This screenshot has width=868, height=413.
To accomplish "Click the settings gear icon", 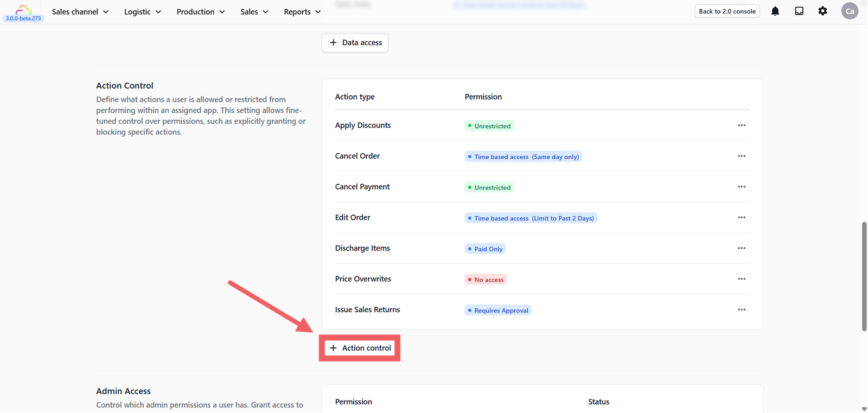I will click(x=823, y=11).
